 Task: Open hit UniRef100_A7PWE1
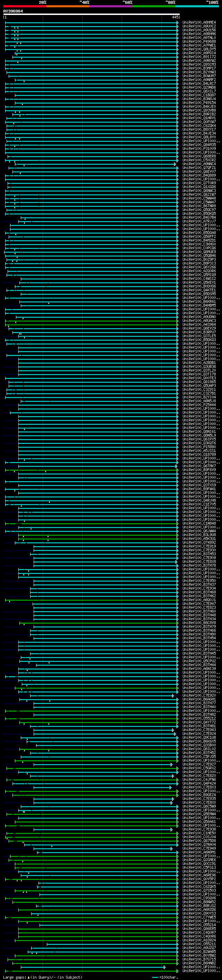point(199,45)
